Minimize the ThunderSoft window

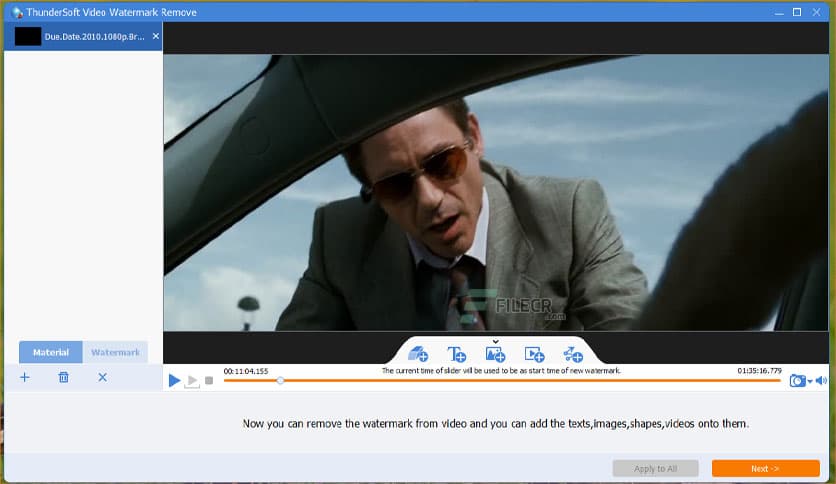tap(779, 12)
